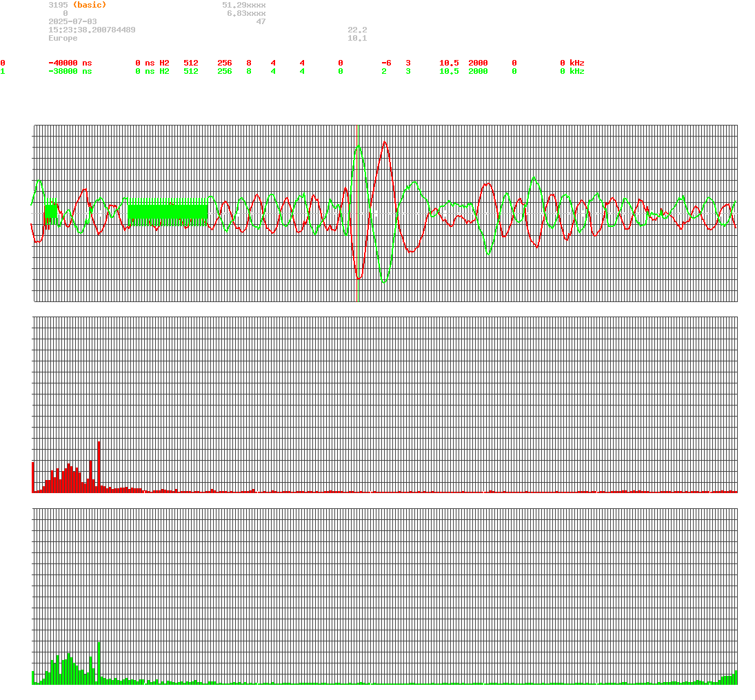This screenshot has width=755, height=700.
Task: Click the green 8 value
Action: coord(249,71)
